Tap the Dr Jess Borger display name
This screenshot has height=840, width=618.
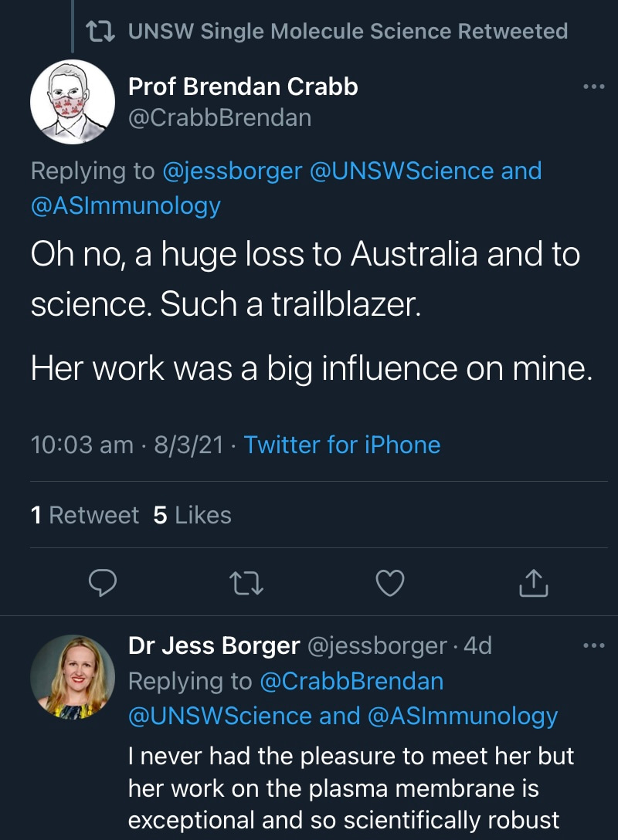coord(214,645)
